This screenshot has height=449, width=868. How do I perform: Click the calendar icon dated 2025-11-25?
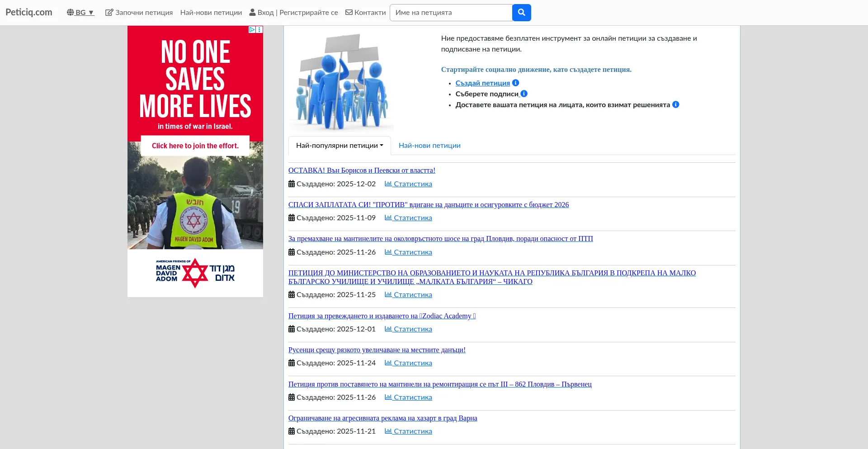pyautogui.click(x=292, y=295)
